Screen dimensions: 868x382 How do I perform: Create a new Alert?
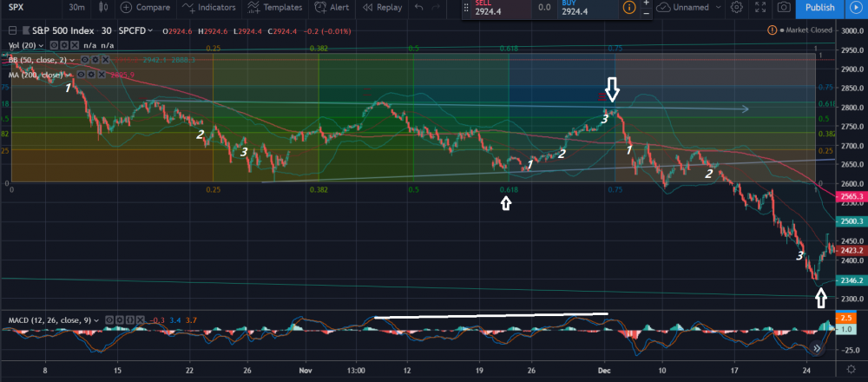(332, 8)
